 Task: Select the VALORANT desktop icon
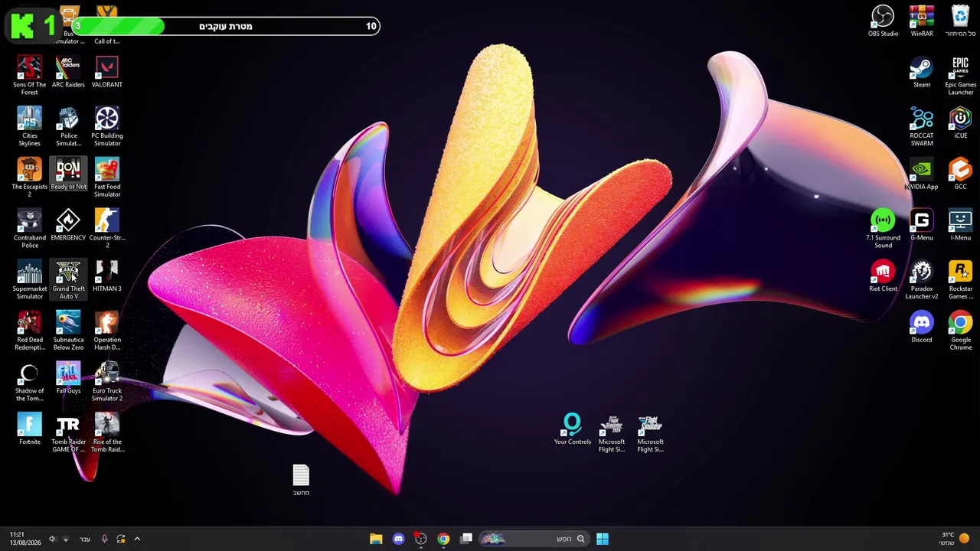coord(107,73)
